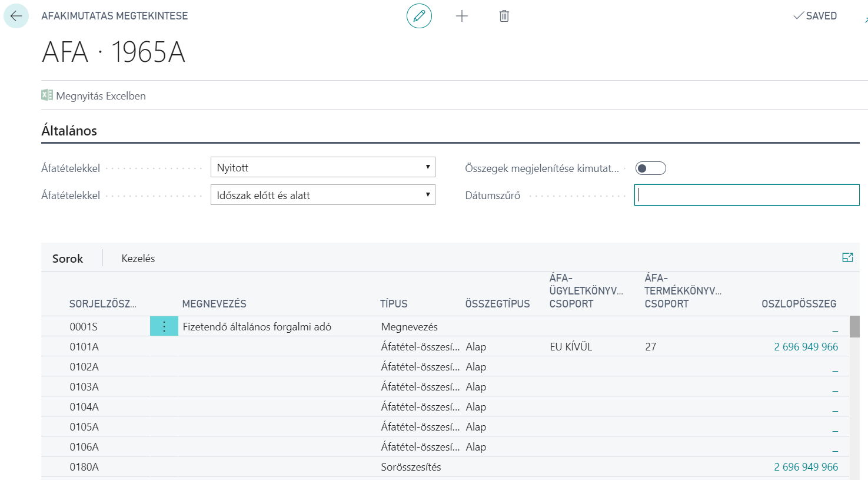Image resolution: width=868 pixels, height=480 pixels.
Task: Select row 0106A cell
Action: (x=84, y=447)
